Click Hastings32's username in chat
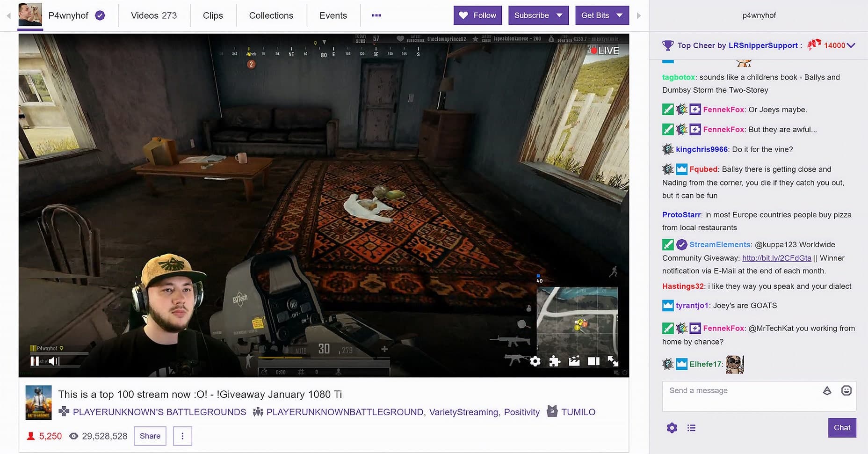The width and height of the screenshot is (868, 454). 683,286
